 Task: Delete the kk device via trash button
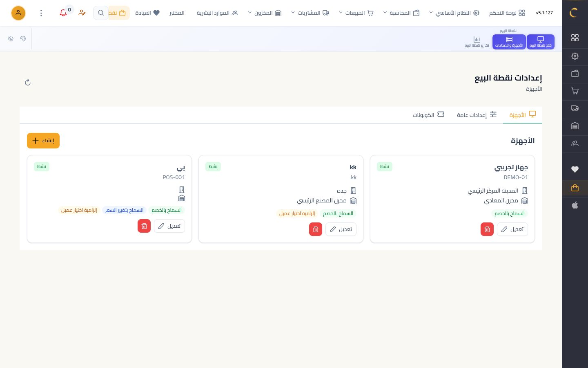tap(316, 229)
